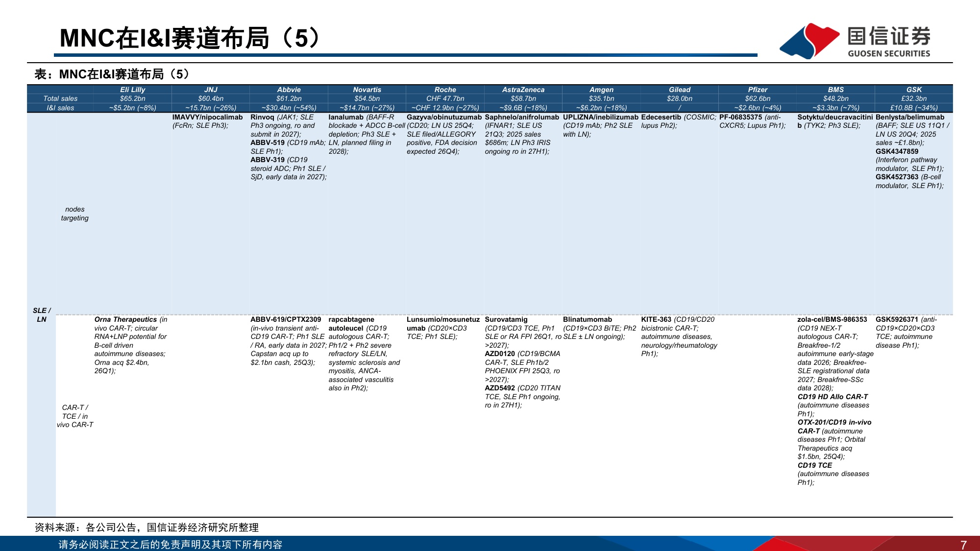Screen dimensions: 980x551
Task: Select the £10.8B (~34%) cell
Action: click(x=914, y=108)
